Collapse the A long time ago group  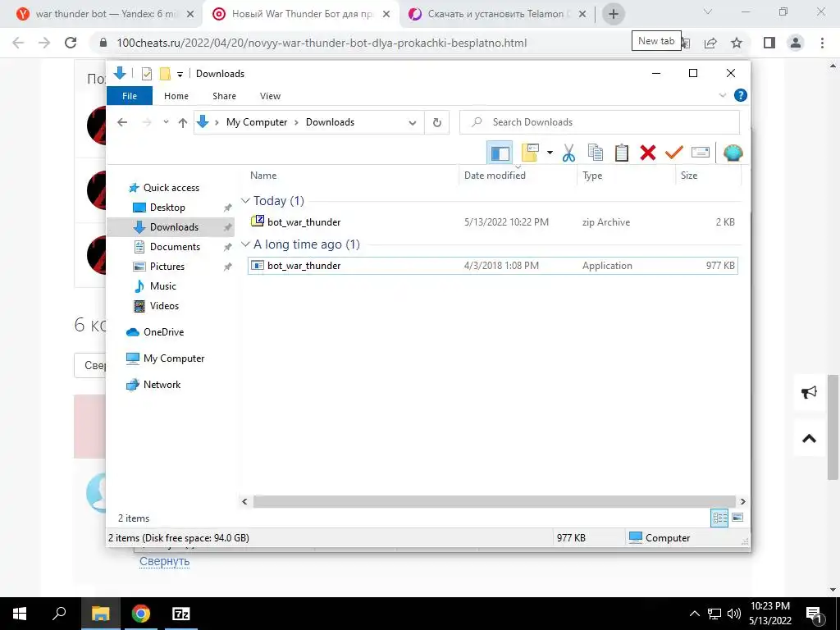point(245,244)
